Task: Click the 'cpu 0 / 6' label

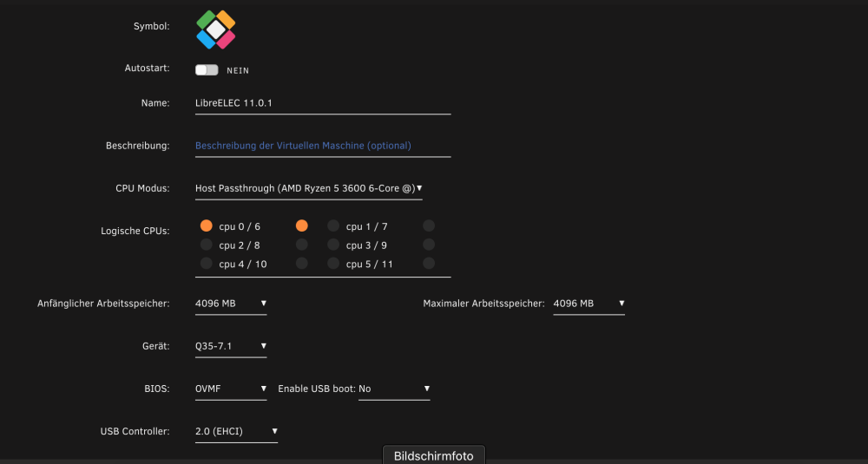Action: pyautogui.click(x=240, y=226)
